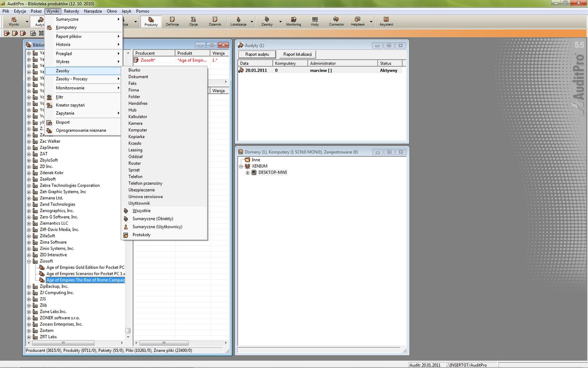Expand the ZRT Labs node
The height and width of the screenshot is (368, 588).
click(29, 337)
